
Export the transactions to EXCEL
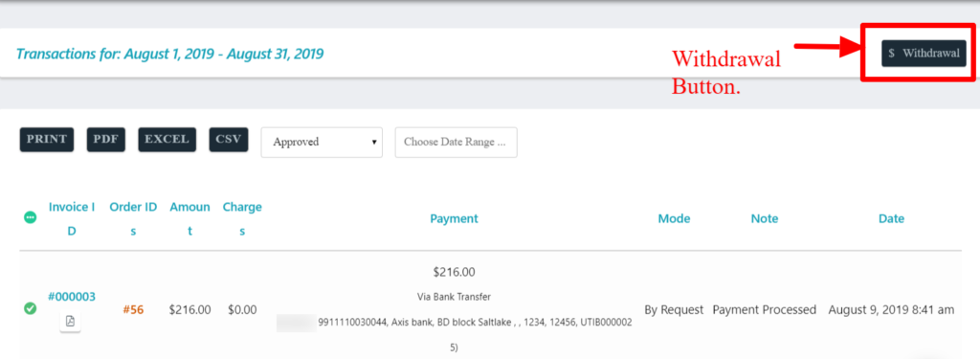(167, 140)
